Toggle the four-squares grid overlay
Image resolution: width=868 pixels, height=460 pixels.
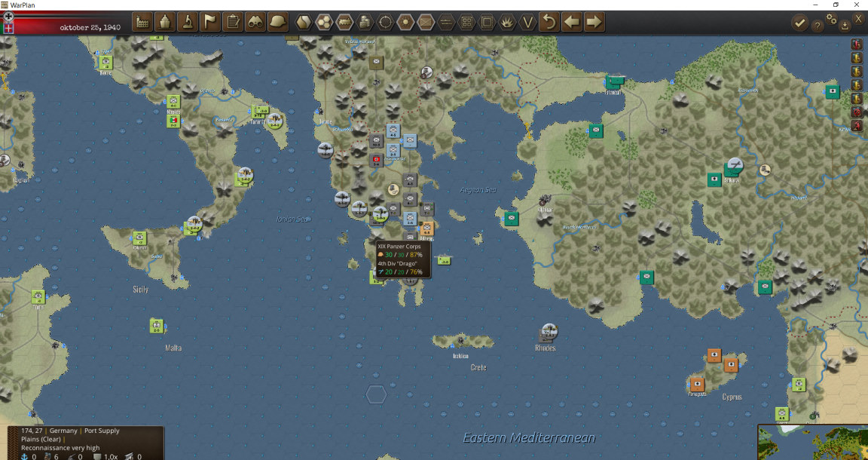466,22
